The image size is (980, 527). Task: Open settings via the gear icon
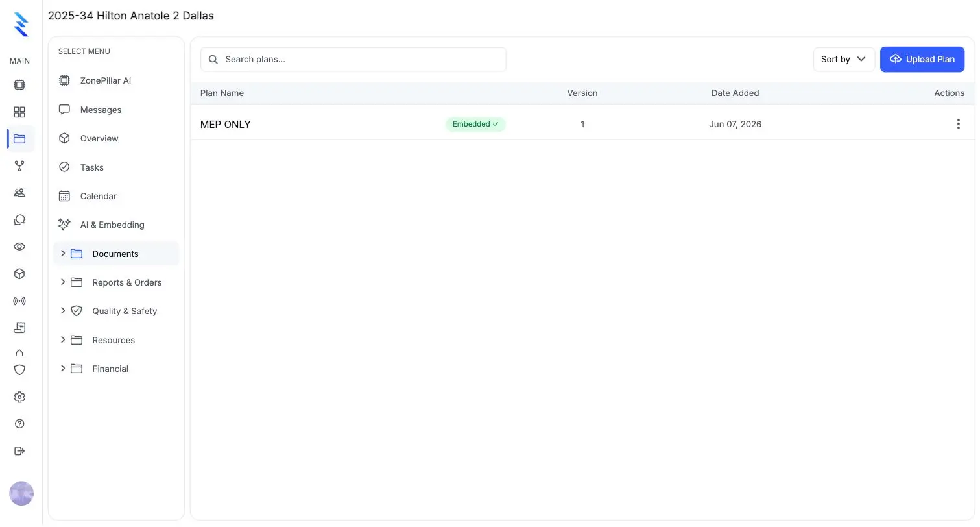click(19, 397)
